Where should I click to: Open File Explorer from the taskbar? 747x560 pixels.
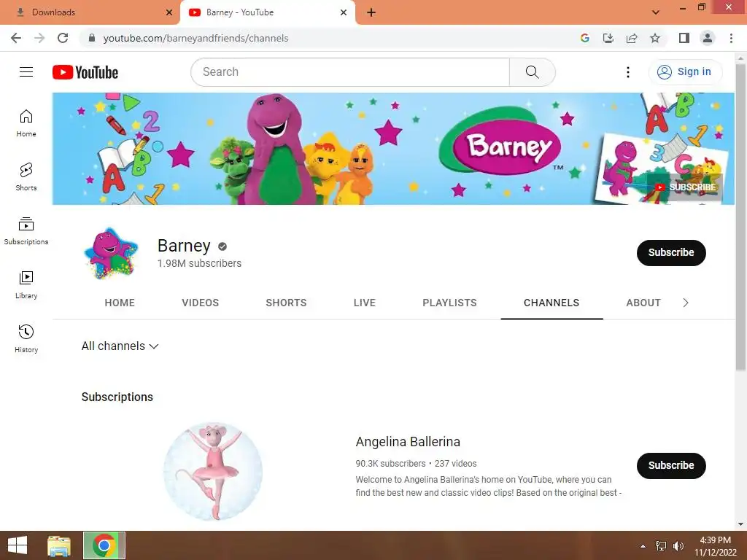(x=59, y=545)
